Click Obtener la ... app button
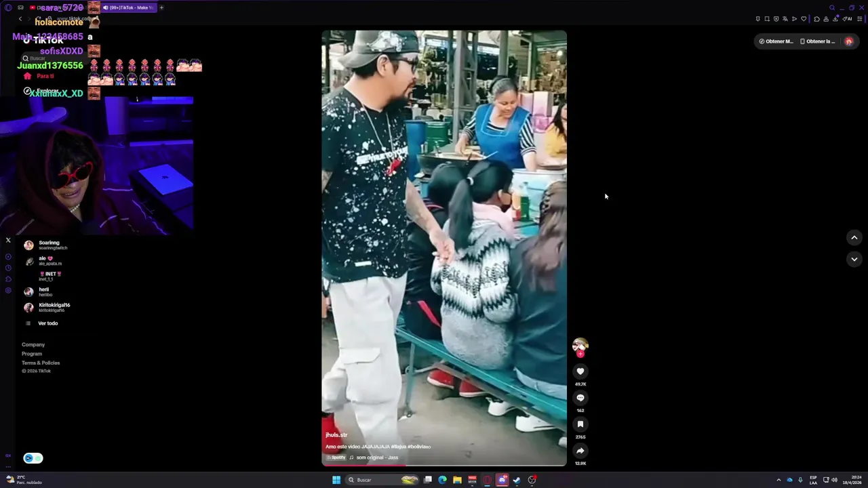 818,41
